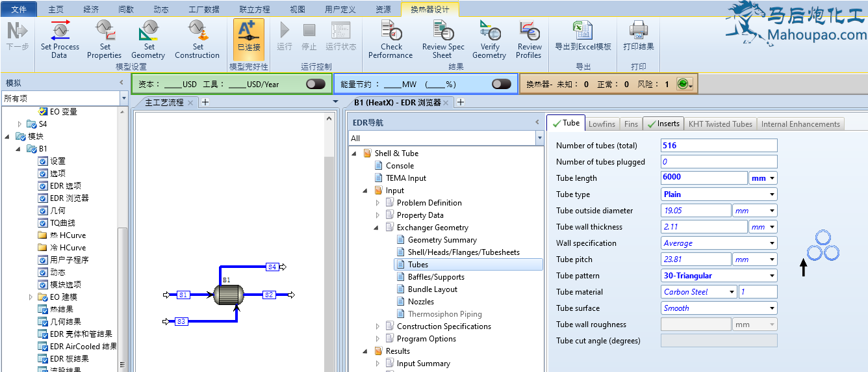
Task: Open Tube pattern dropdown
Action: tap(772, 276)
